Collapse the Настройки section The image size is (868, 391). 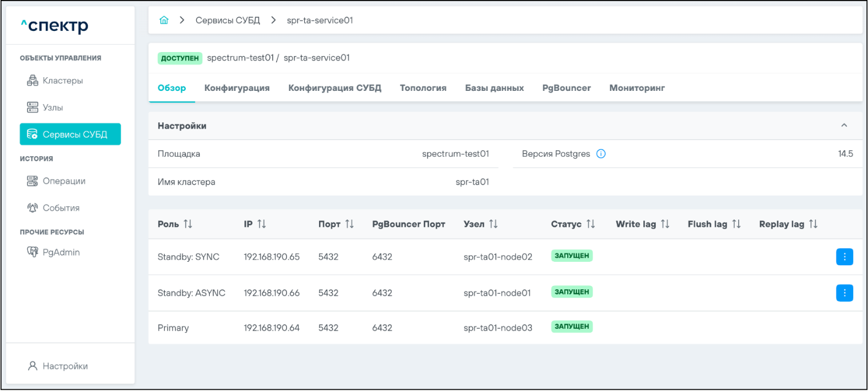click(x=844, y=126)
